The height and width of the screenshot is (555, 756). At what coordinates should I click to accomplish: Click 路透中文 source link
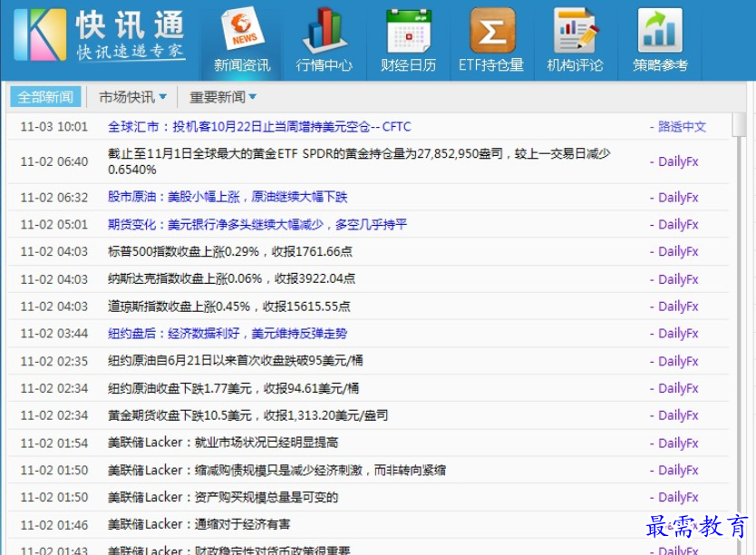pyautogui.click(x=680, y=127)
